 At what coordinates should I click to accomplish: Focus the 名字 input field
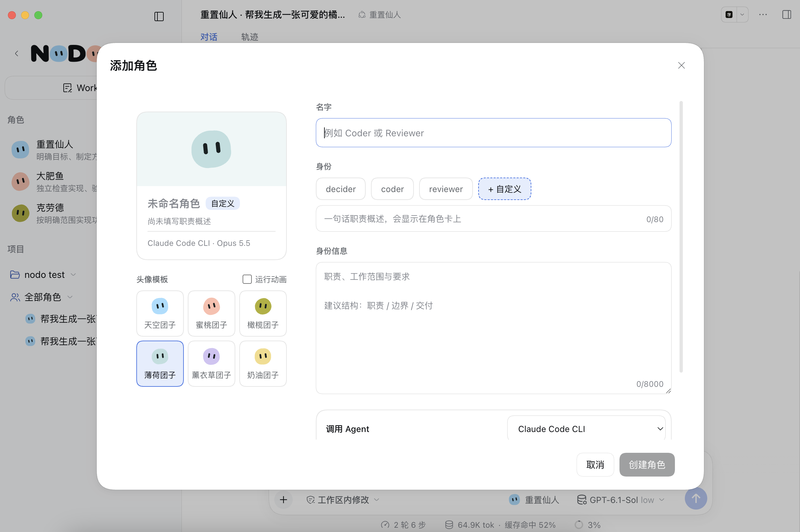493,133
